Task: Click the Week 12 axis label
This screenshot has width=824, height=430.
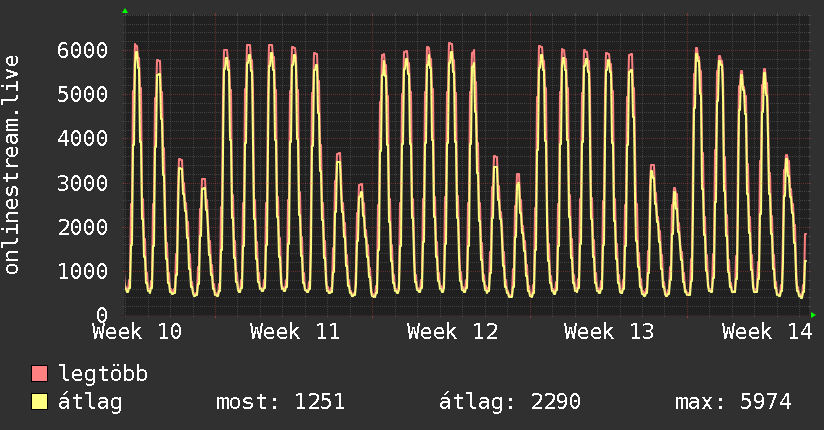Action: click(452, 332)
